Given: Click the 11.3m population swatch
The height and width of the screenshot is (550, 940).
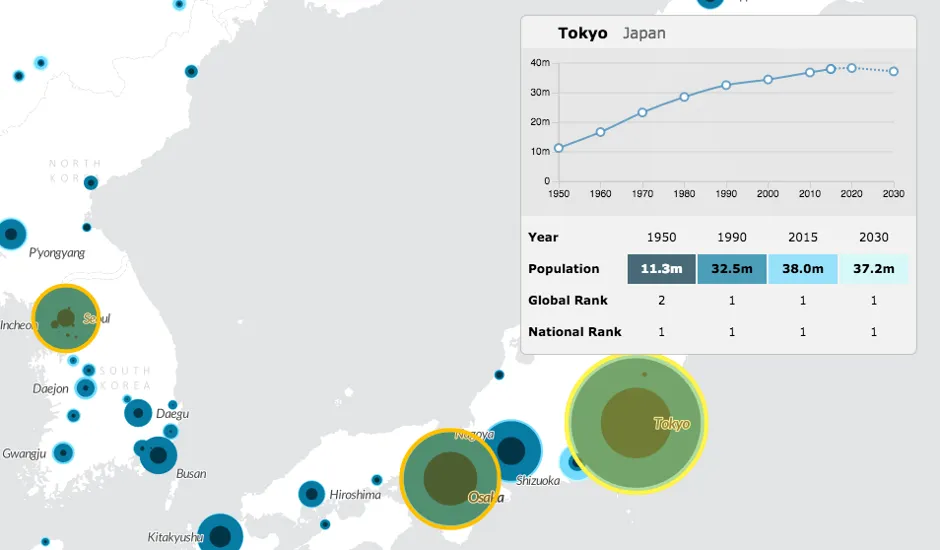Looking at the screenshot, I should pyautogui.click(x=661, y=269).
